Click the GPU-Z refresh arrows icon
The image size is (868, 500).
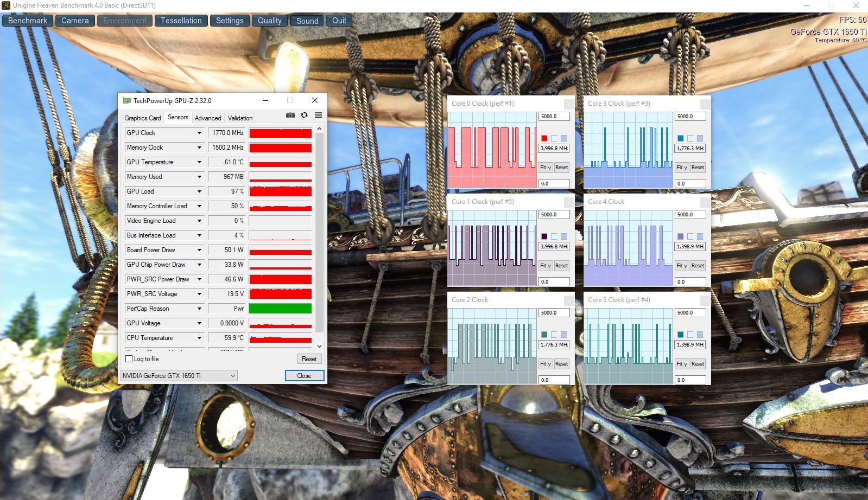(304, 115)
